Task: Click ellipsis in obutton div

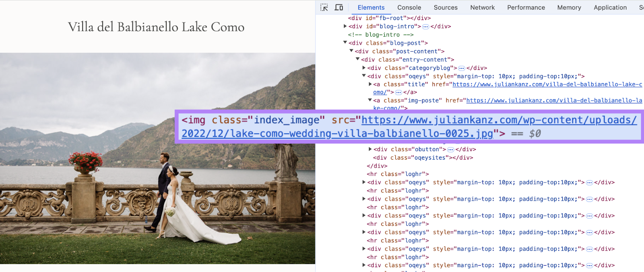Action: 451,149
